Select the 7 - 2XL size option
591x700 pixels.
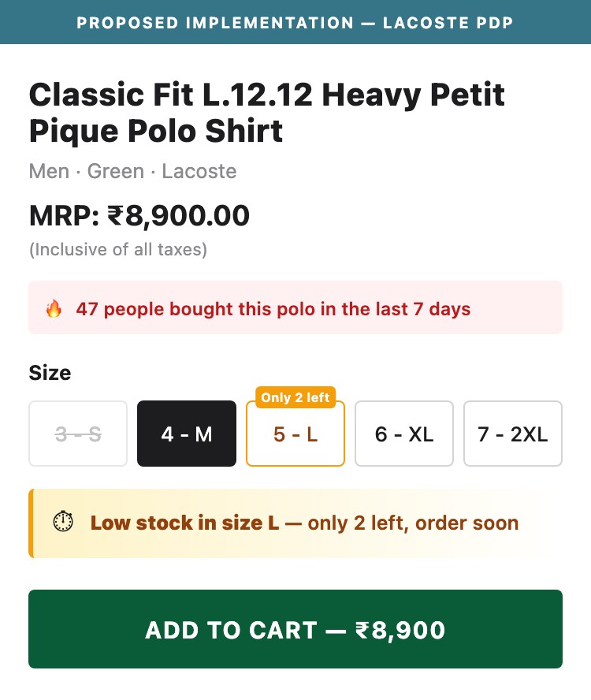(513, 434)
